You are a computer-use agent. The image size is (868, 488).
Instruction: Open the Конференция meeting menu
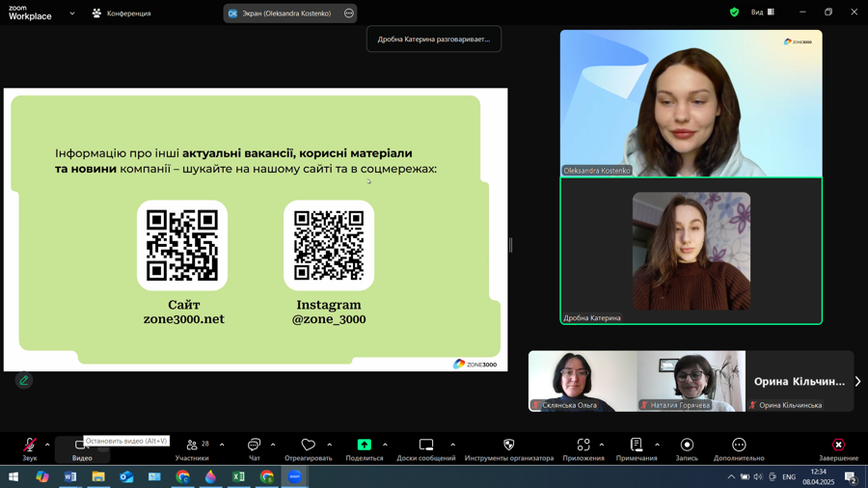122,14
